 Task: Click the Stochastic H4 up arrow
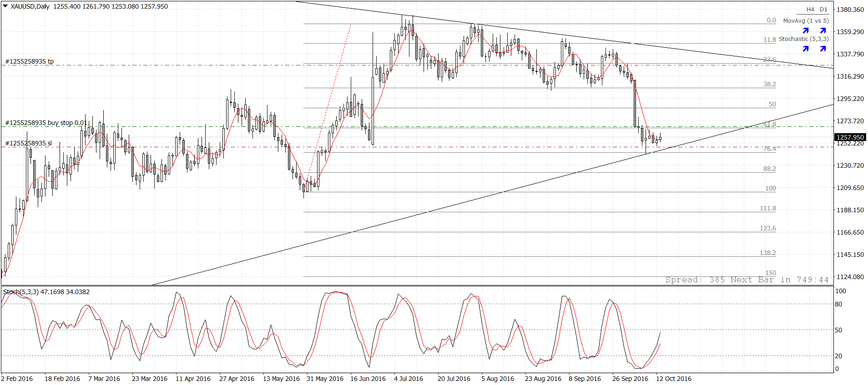click(x=806, y=49)
